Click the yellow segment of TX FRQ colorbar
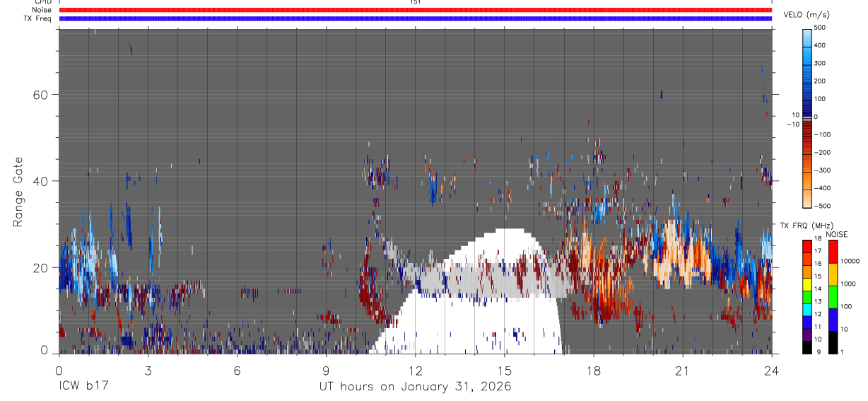868x401 pixels. point(807,284)
